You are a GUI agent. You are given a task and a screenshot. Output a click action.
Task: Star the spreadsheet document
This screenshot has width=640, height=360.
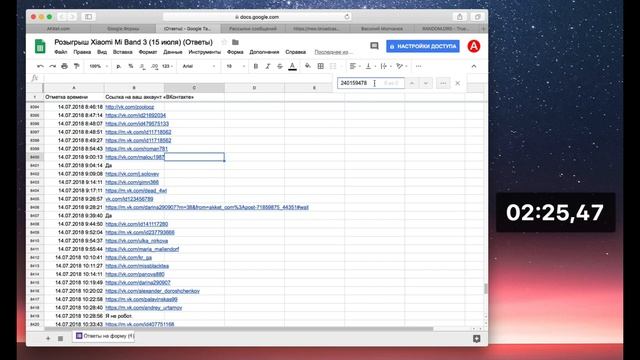pyautogui.click(x=224, y=42)
